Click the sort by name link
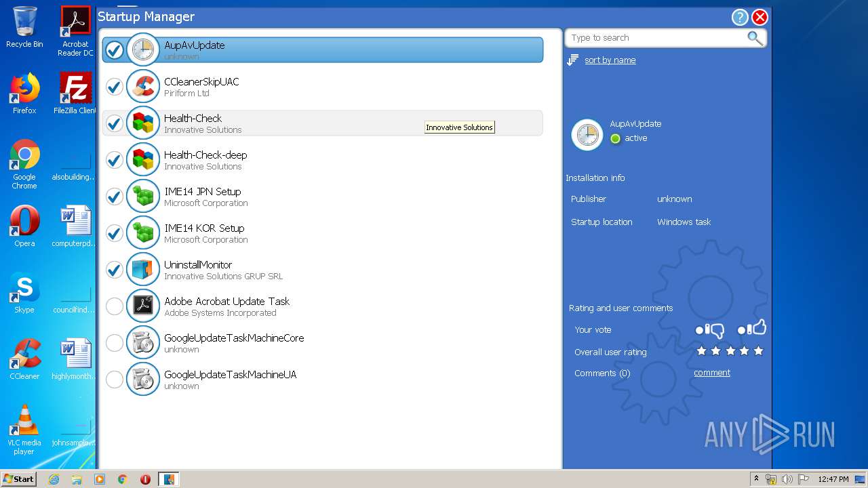Screen dimensions: 868x488 [610, 60]
